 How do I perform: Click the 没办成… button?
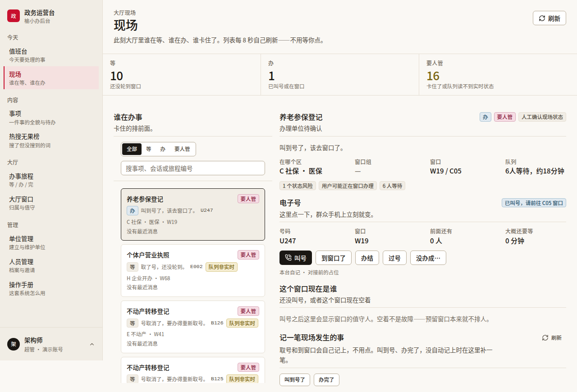[428, 258]
